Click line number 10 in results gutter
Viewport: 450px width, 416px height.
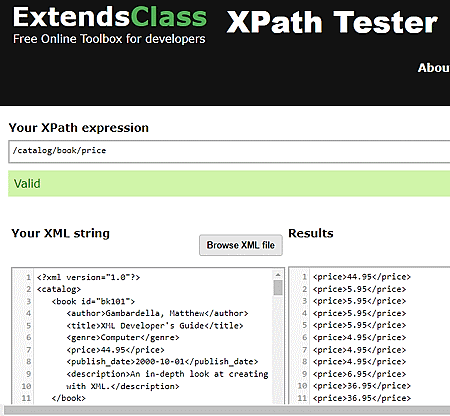pyautogui.click(x=302, y=386)
